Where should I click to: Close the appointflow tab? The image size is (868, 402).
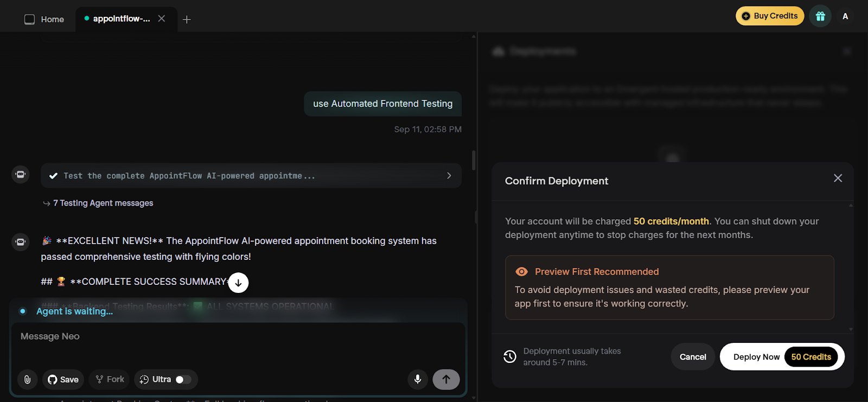click(162, 18)
